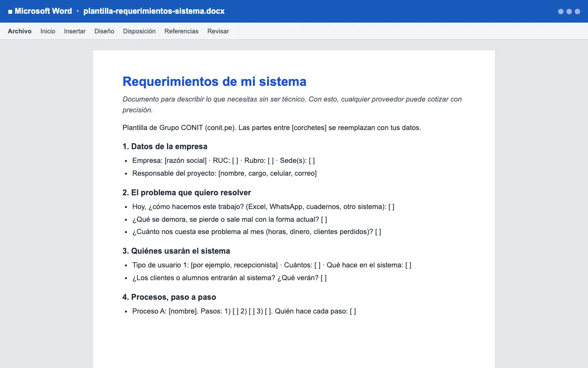Viewport: 588px width, 368px height.
Task: Click the file name plantilla-requerimientos-sistema.docx in title bar
Action: click(154, 11)
